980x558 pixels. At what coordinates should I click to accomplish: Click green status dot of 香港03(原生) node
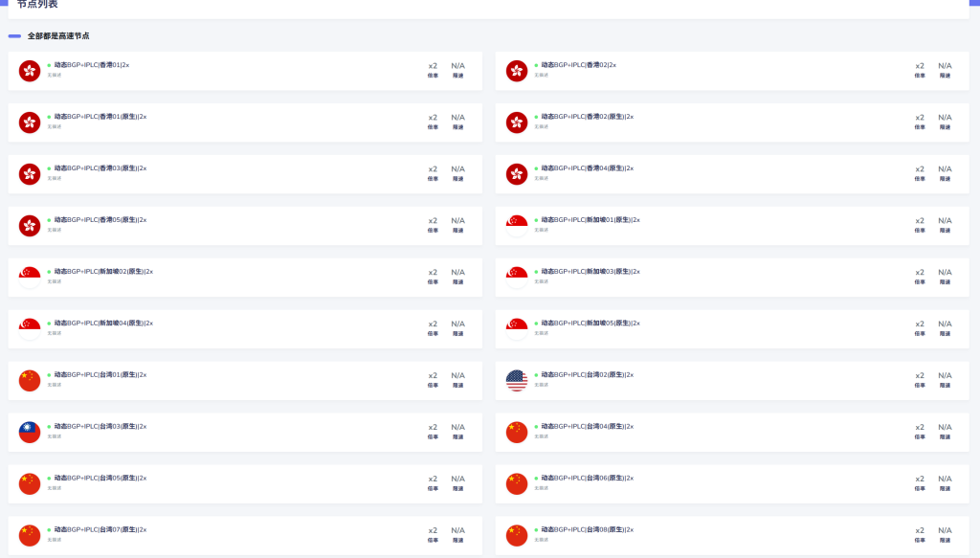tap(49, 168)
